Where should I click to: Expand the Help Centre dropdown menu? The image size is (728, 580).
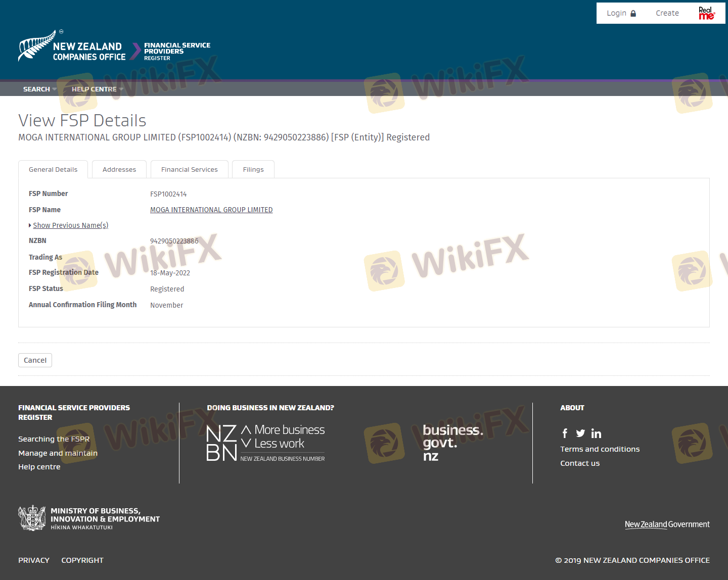pos(97,89)
